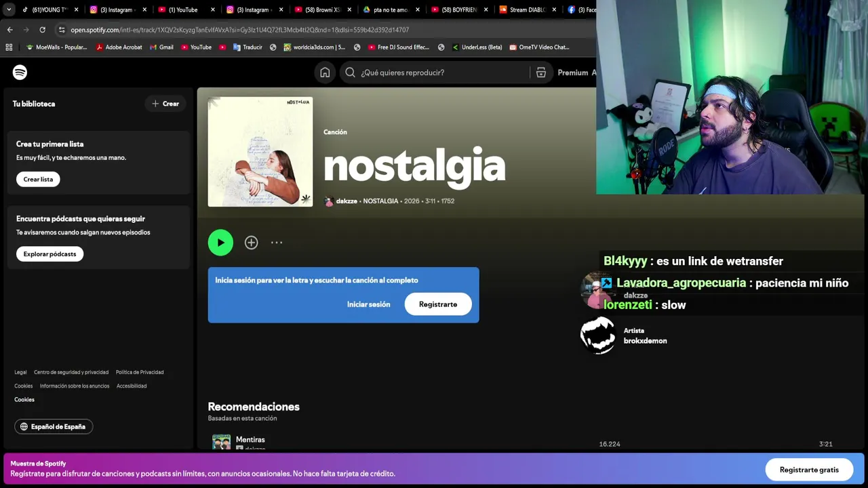Reload the Spotify page
The width and height of the screenshot is (868, 488).
tap(42, 30)
